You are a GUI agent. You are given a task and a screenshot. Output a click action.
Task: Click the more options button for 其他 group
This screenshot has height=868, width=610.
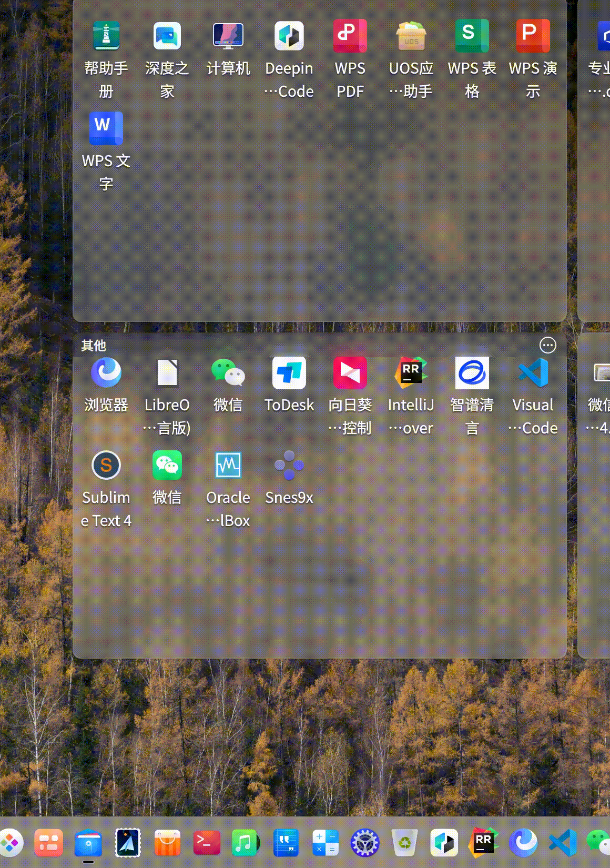548,345
